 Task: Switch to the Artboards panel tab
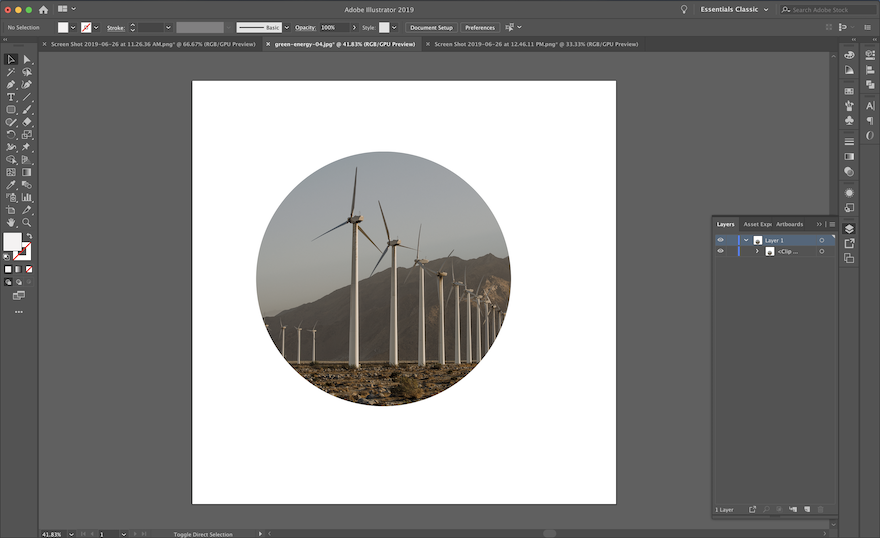[x=789, y=224]
